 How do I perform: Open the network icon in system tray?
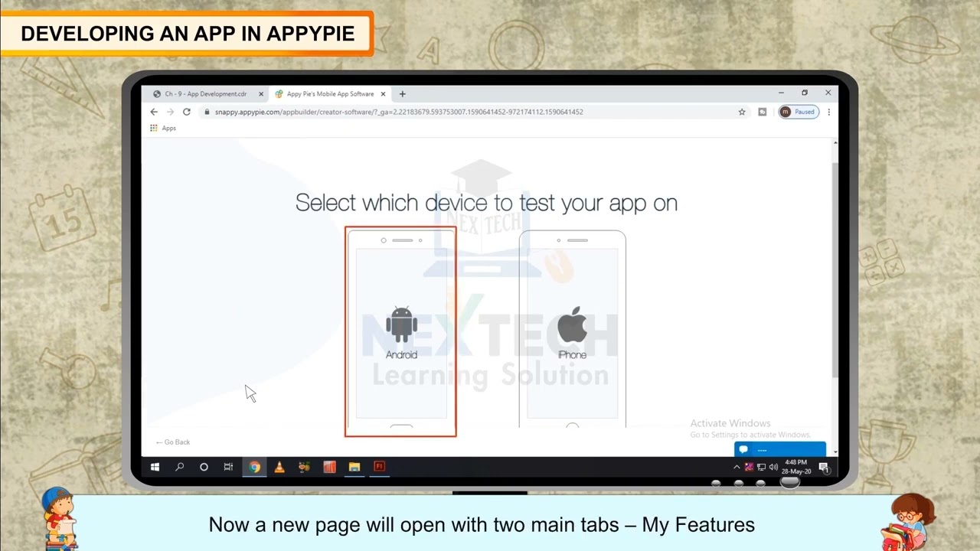click(x=761, y=467)
